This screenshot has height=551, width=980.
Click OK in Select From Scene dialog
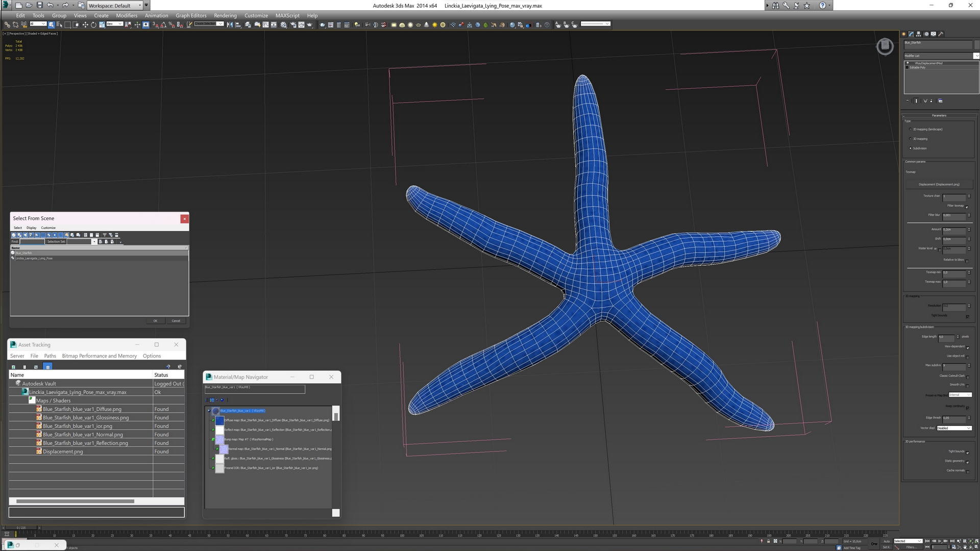(155, 321)
